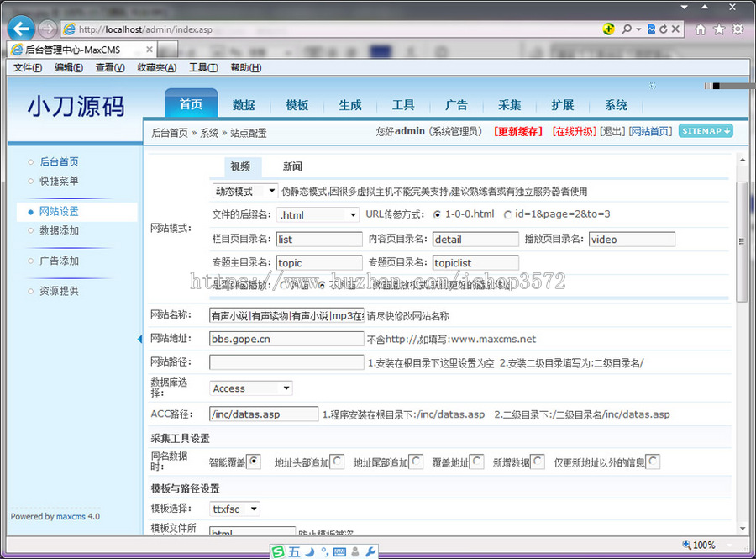Screen dimensions: 756x559
Task: Open the 文件的后缀名 .html dropdown
Action: pyautogui.click(x=318, y=214)
